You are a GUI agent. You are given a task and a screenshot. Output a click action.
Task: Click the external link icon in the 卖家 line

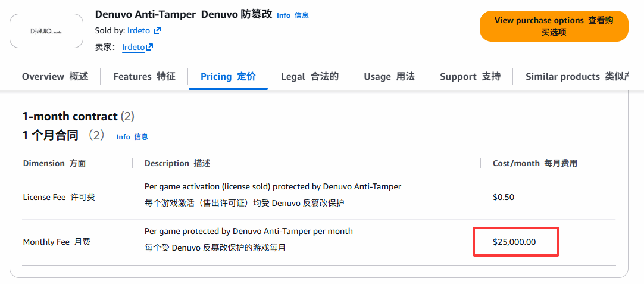149,47
